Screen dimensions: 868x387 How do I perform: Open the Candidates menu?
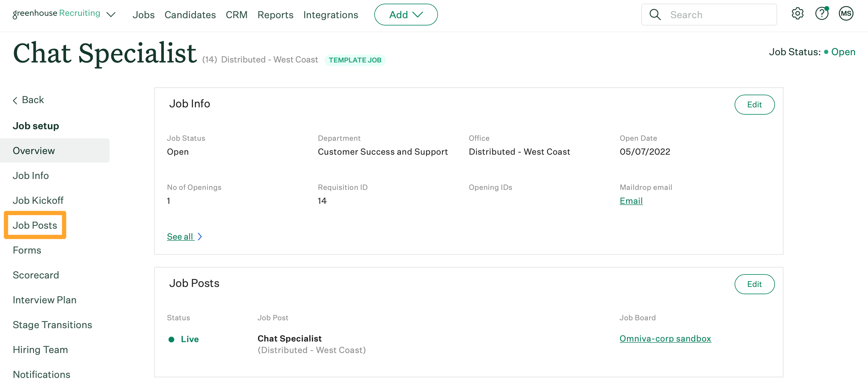click(190, 15)
